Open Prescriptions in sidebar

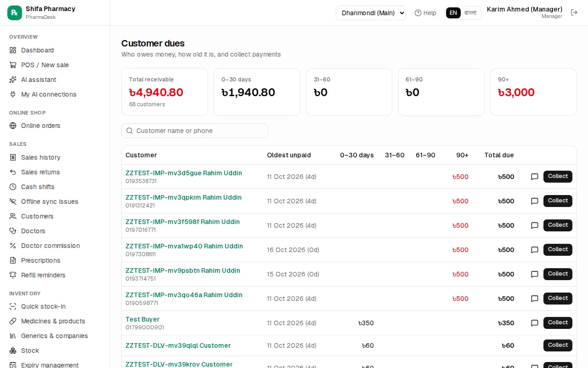[55, 260]
